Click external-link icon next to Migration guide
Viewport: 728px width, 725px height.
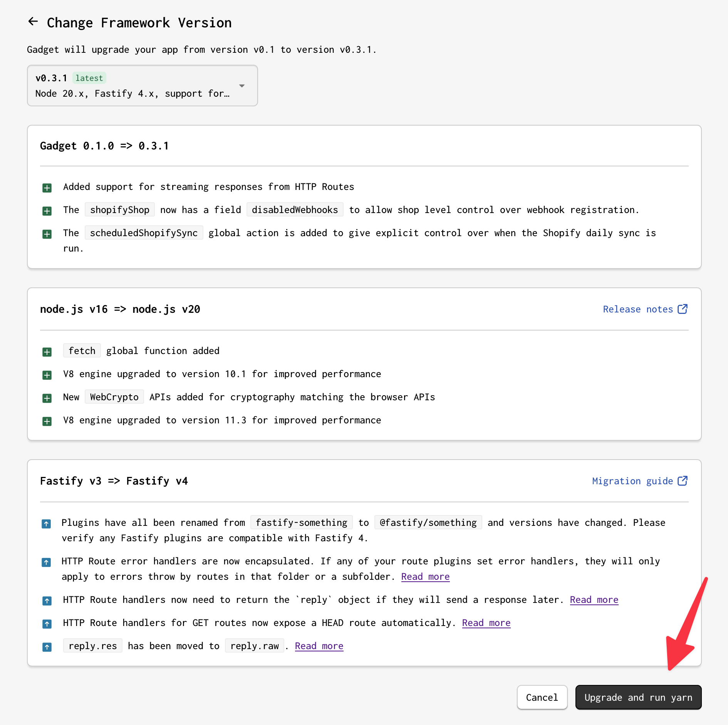[x=683, y=481]
